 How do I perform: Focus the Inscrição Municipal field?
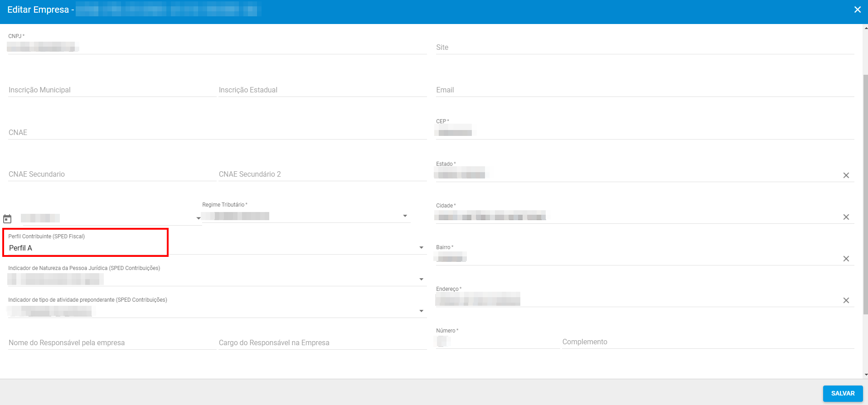coord(112,90)
